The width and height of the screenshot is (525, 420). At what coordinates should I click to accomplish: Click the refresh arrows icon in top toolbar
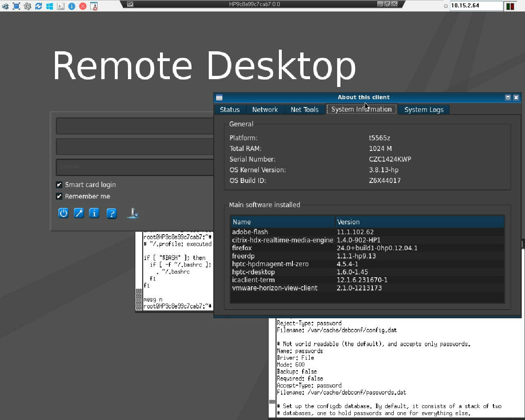pyautogui.click(x=39, y=6)
